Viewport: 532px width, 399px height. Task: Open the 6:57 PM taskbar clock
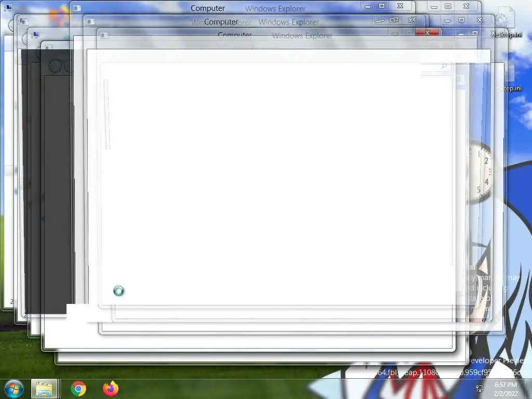point(506,389)
